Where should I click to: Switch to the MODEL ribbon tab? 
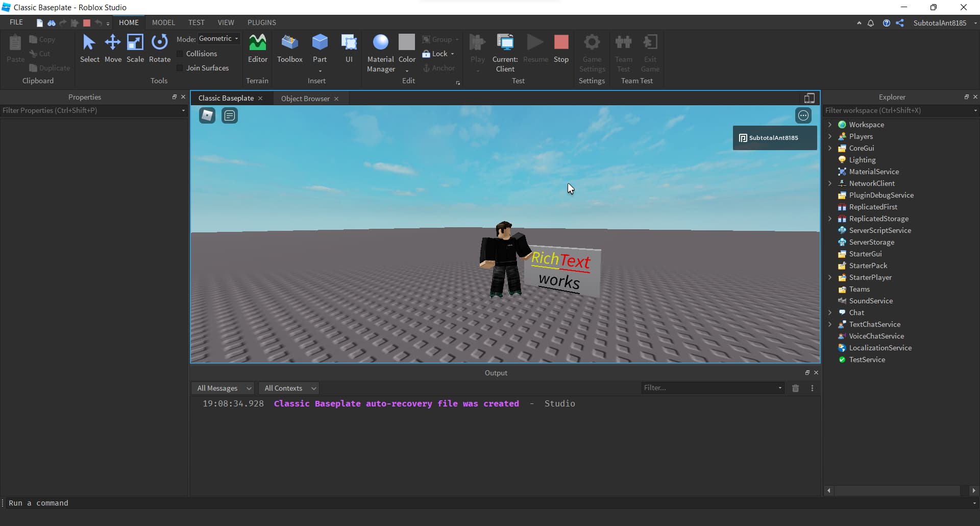tap(163, 22)
